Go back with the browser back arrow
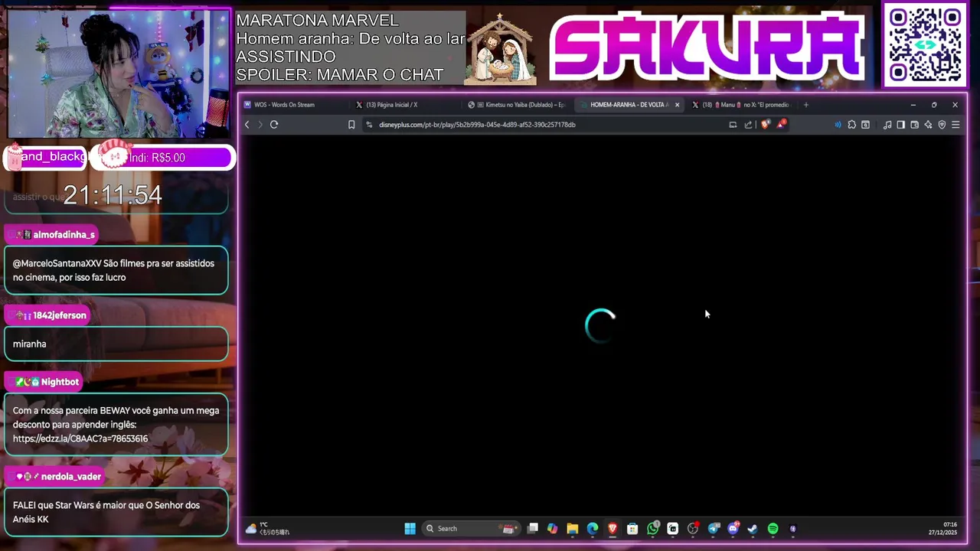Viewport: 980px width, 551px height. 247,125
